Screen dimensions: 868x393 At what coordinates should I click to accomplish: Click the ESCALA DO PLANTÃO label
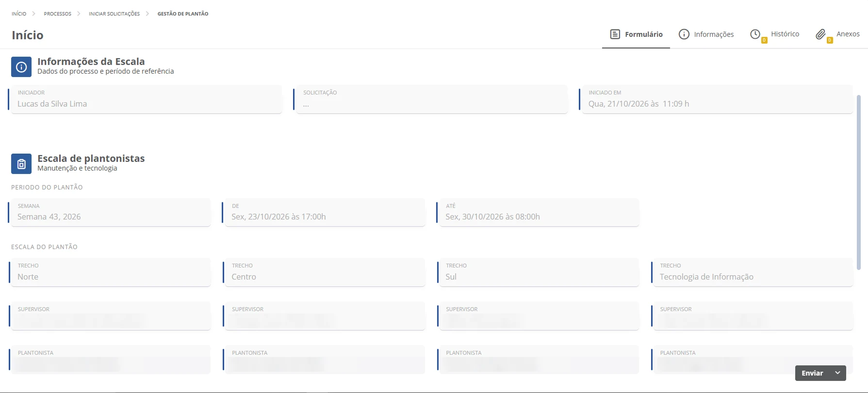pos(44,247)
